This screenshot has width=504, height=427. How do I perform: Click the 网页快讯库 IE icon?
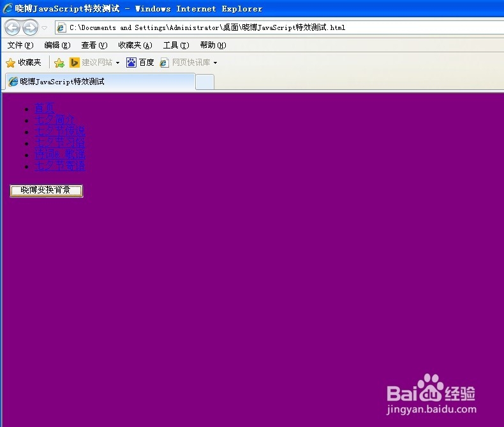[164, 63]
